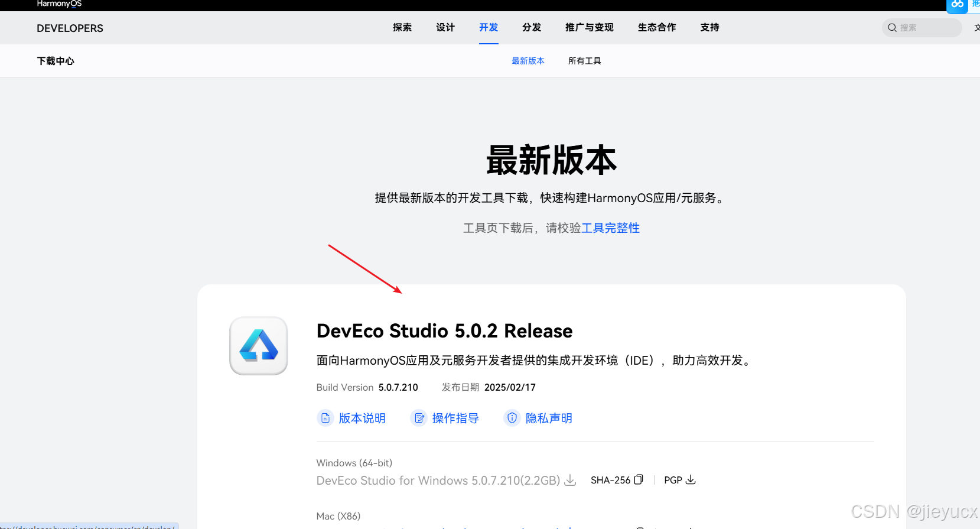Open the 探索 menu
This screenshot has height=529, width=980.
point(402,27)
